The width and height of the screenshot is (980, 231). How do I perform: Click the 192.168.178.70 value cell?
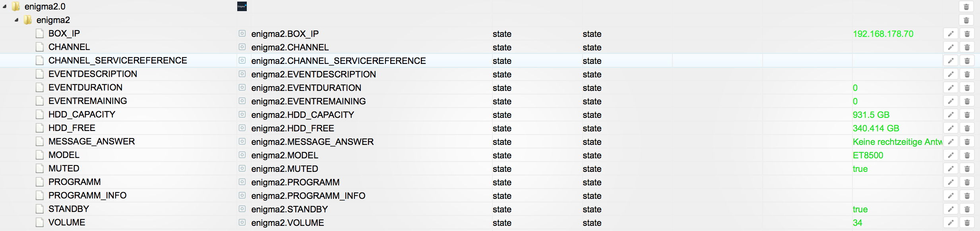(883, 34)
